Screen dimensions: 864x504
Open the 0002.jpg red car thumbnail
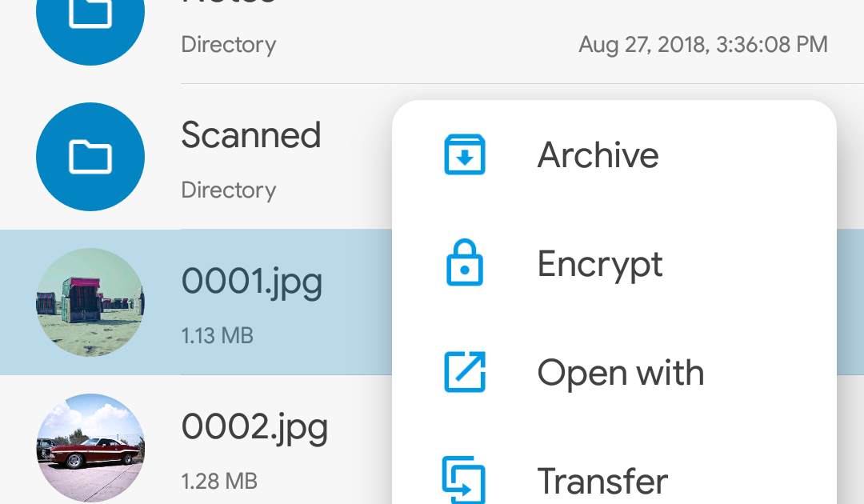tap(90, 448)
